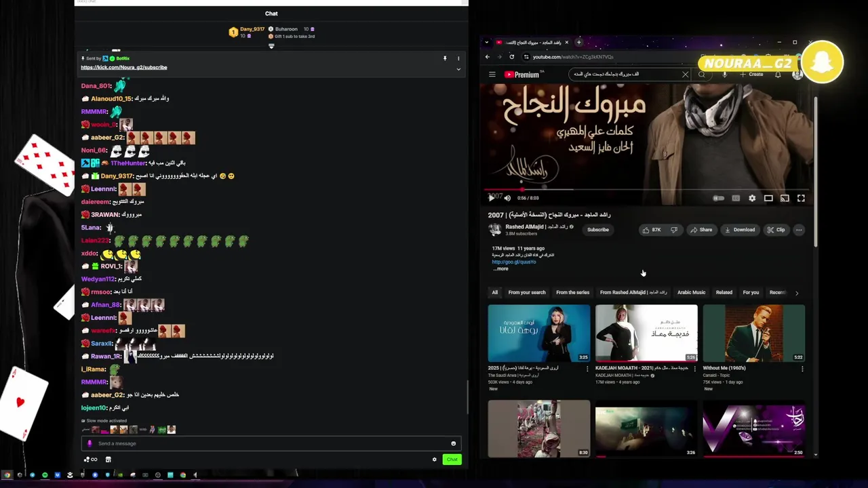Open emoji picker in chat input
Image resolution: width=868 pixels, height=488 pixels.
point(453,443)
